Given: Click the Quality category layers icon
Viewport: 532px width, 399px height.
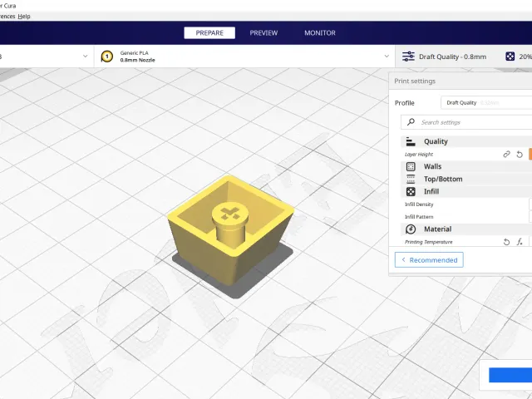Looking at the screenshot, I should [x=411, y=141].
